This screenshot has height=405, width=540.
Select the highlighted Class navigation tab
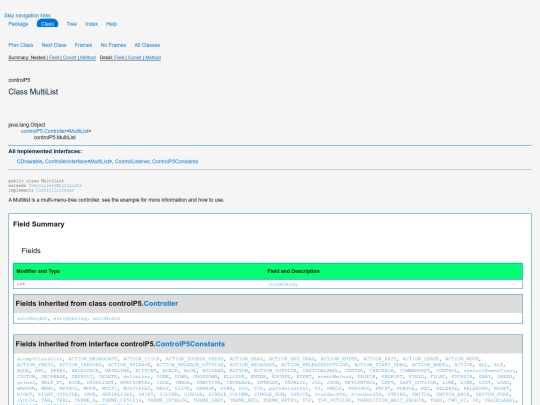pos(48,24)
